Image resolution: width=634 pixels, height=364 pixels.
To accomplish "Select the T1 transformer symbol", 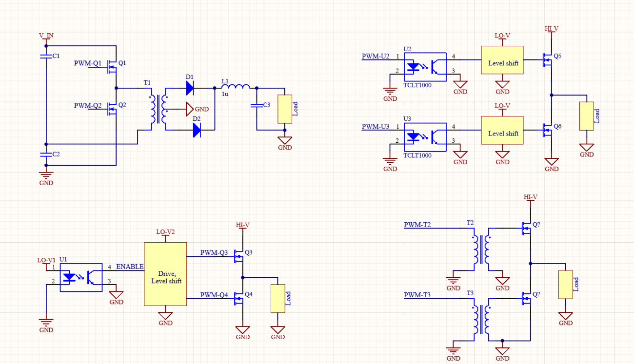I will coord(158,109).
